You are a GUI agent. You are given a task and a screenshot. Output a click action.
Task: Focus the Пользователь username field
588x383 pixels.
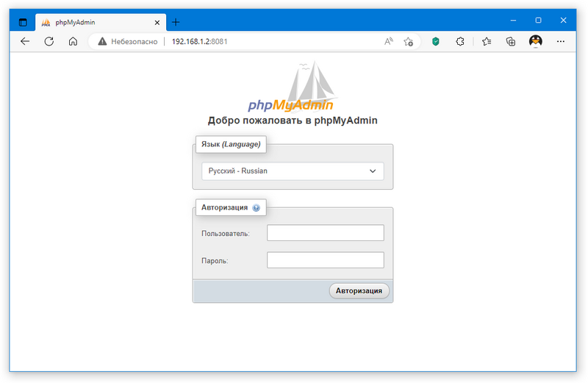(325, 233)
